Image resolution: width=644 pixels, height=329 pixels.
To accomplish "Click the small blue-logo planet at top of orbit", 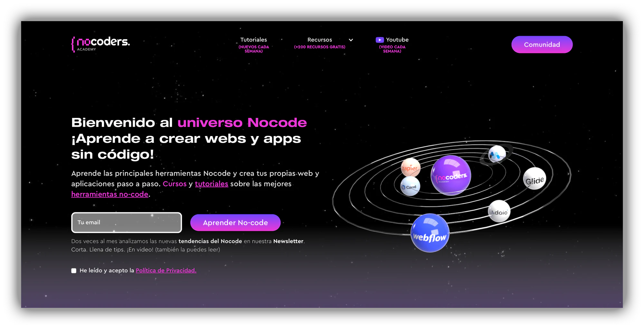I will [x=497, y=154].
